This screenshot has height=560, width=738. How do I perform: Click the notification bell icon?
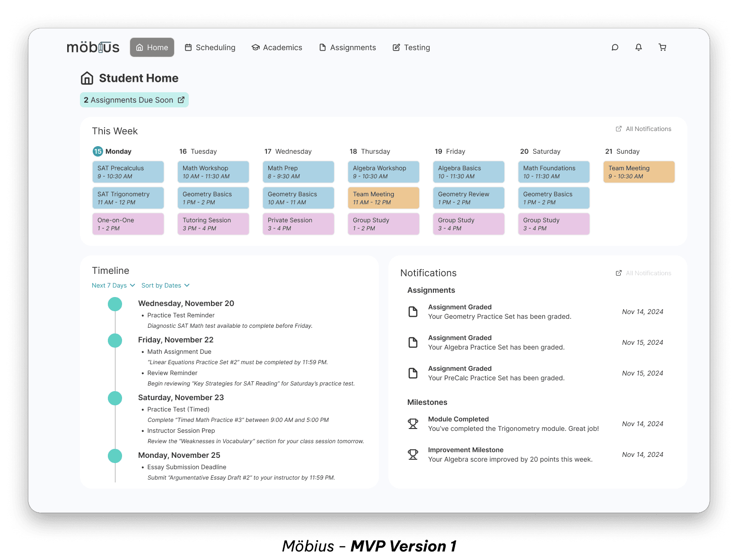point(639,47)
